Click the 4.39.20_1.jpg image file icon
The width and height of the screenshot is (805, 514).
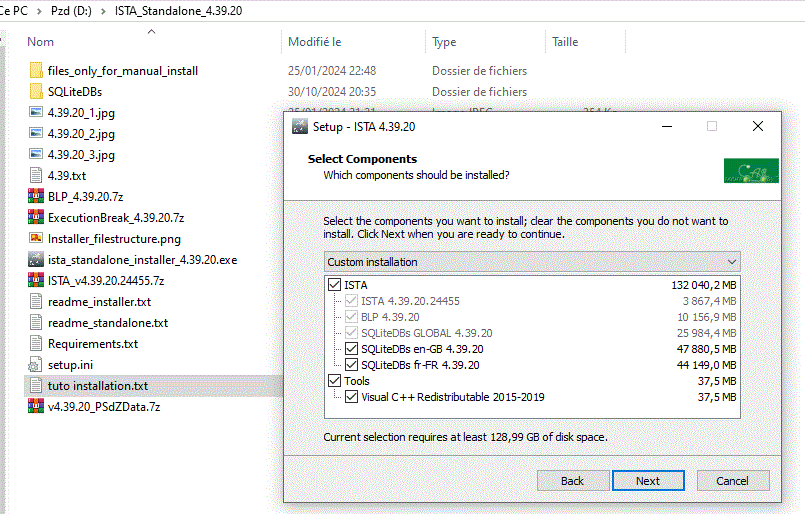click(x=36, y=113)
